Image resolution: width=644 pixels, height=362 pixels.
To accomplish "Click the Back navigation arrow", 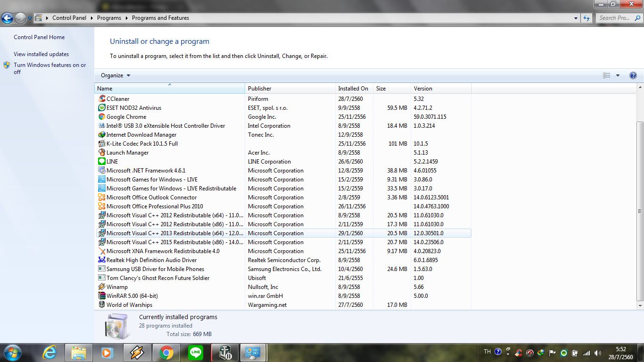I will click(x=8, y=18).
